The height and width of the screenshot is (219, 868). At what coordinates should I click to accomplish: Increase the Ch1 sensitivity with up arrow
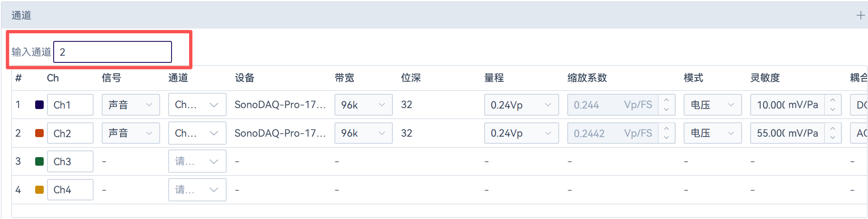833,100
